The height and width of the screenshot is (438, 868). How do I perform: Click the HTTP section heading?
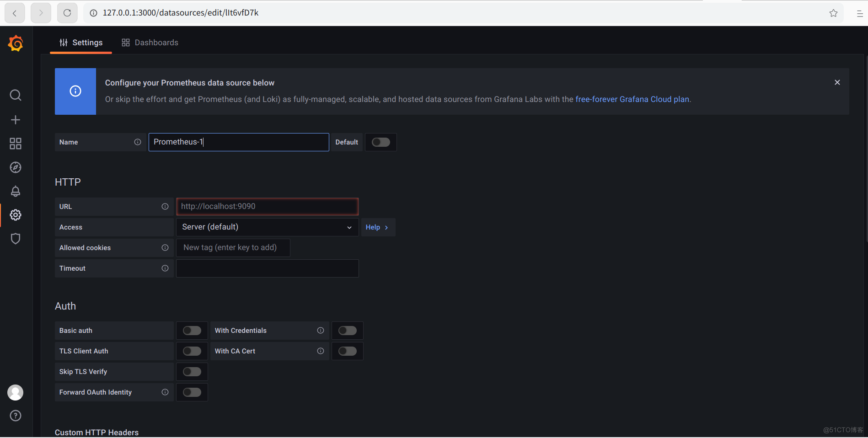[x=68, y=182]
